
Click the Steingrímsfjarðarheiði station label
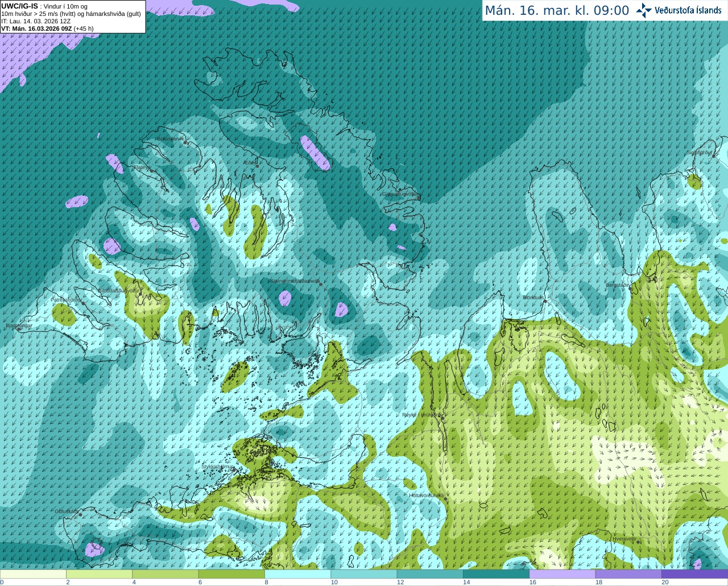294,281
